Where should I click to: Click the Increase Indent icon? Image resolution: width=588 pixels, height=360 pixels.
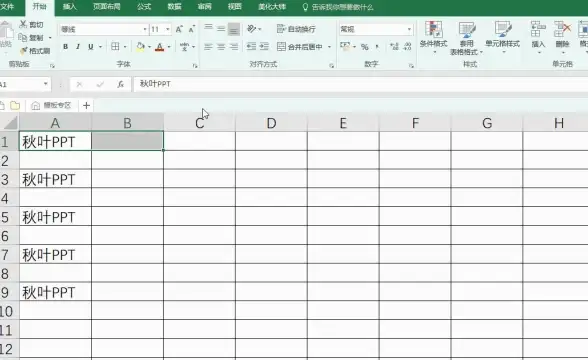click(x=264, y=46)
